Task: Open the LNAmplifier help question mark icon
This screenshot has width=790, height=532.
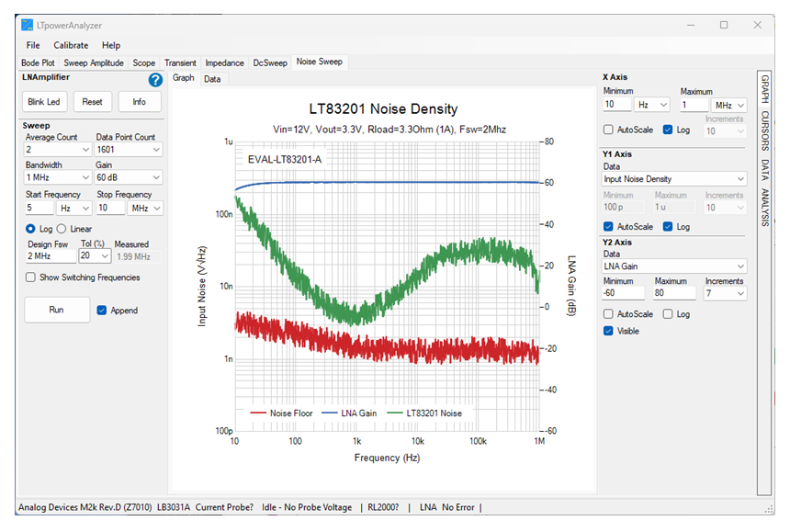Action: (155, 80)
